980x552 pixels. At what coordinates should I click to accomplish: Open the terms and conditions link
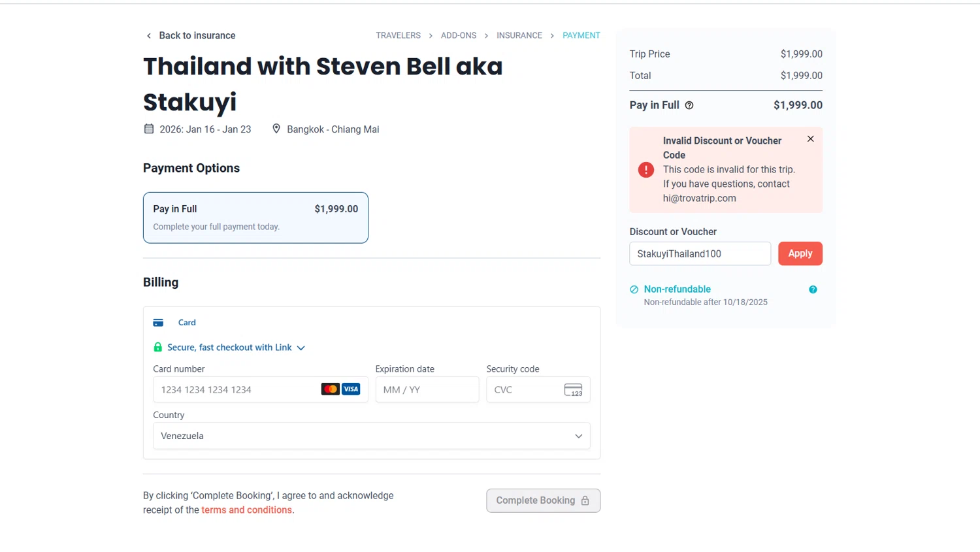click(246, 510)
